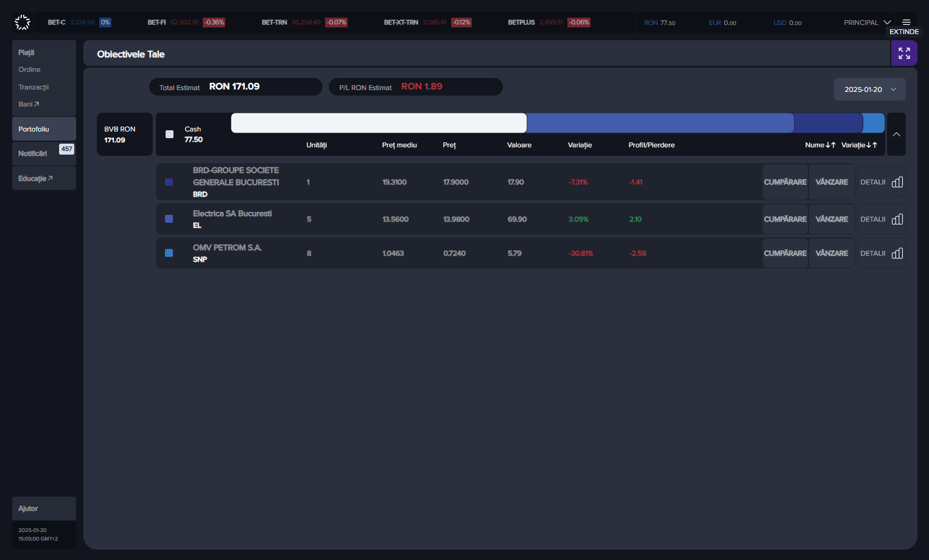Click the BET-TRN index ticker
The height and width of the screenshot is (560, 929).
pos(304,23)
